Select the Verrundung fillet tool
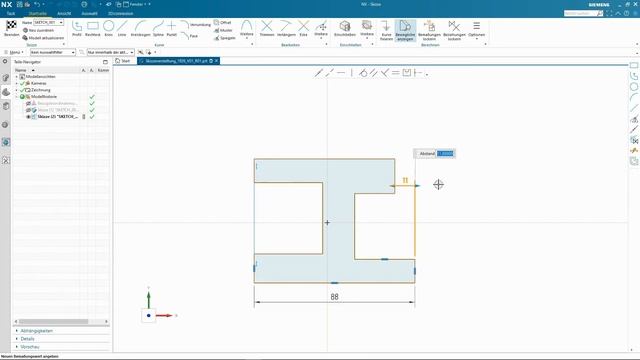The height and width of the screenshot is (360, 640). 196,24
